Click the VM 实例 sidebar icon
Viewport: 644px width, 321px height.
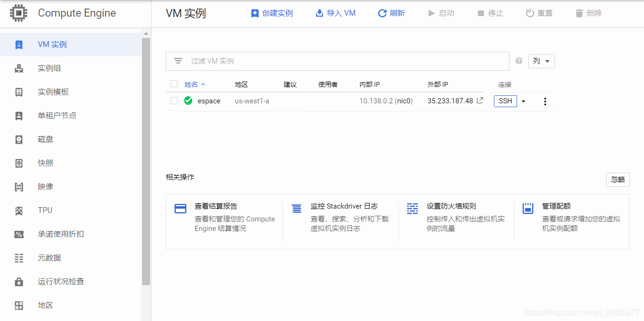coord(19,45)
